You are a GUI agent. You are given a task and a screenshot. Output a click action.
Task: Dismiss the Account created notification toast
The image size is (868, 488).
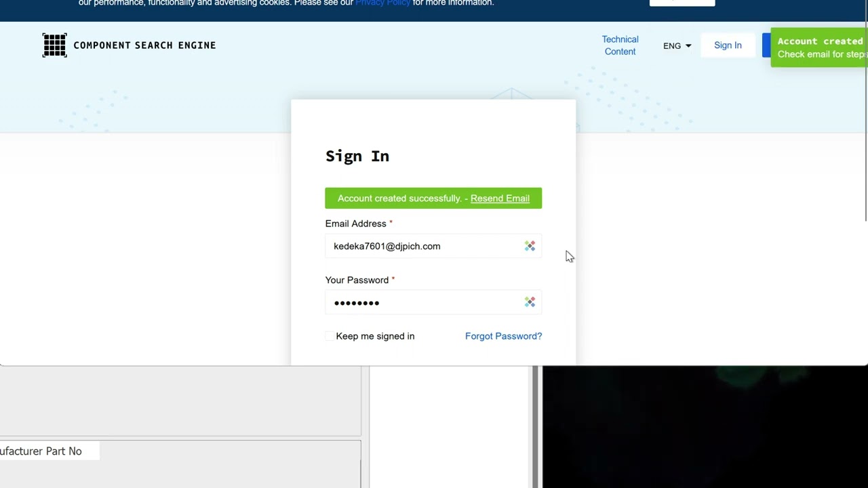(x=819, y=47)
